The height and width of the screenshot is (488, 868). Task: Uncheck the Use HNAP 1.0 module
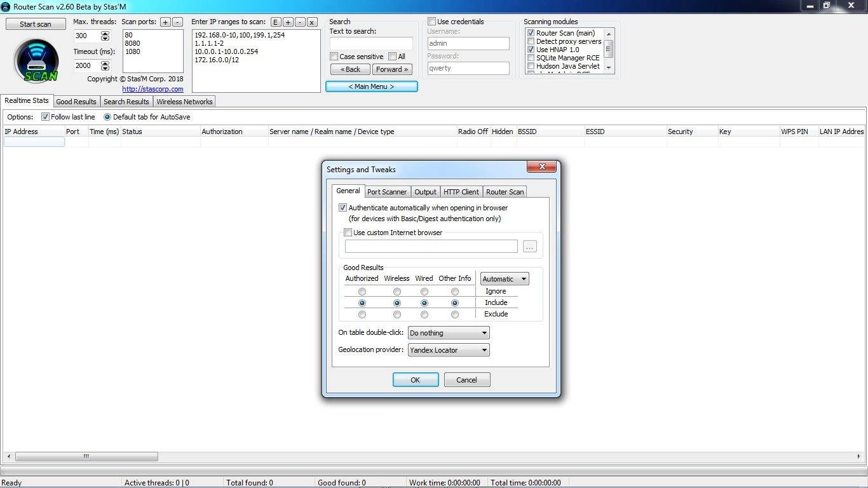point(531,50)
